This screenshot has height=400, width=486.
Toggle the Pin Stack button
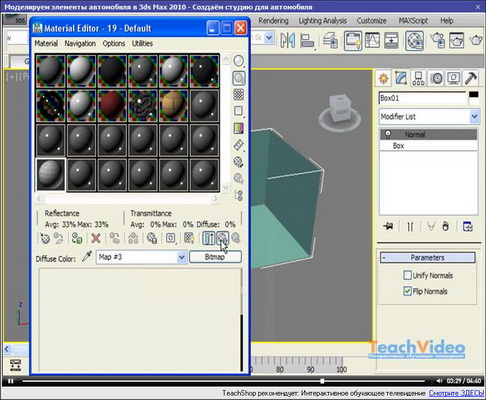click(388, 227)
